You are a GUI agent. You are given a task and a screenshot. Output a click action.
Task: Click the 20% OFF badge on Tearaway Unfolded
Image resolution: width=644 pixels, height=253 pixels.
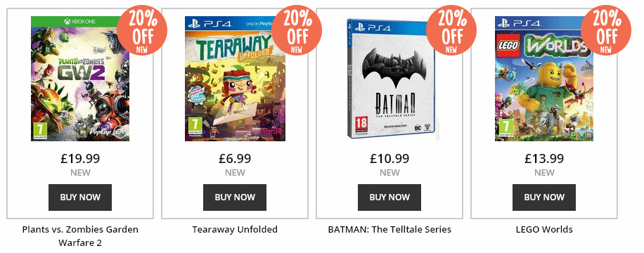(x=297, y=30)
